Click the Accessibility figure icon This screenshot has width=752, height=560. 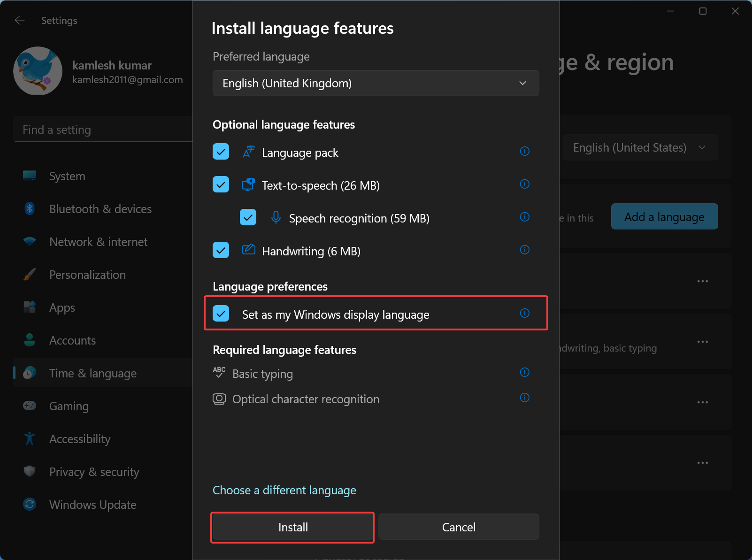pos(30,438)
